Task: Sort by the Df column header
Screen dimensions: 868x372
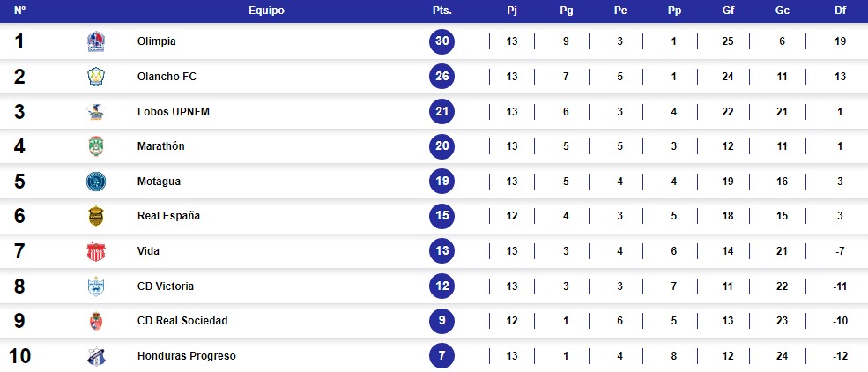Action: click(x=840, y=11)
